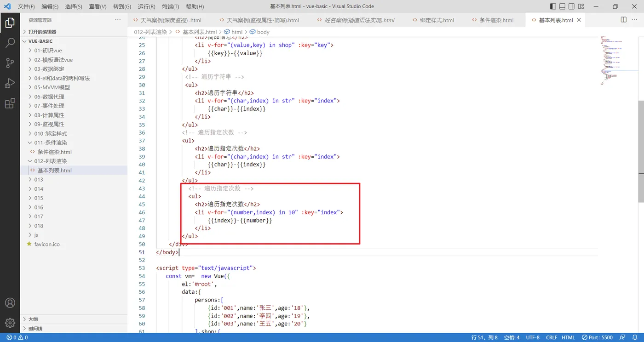Toggle the bottom panel layout icon
This screenshot has height=342, width=644.
[x=562, y=6]
